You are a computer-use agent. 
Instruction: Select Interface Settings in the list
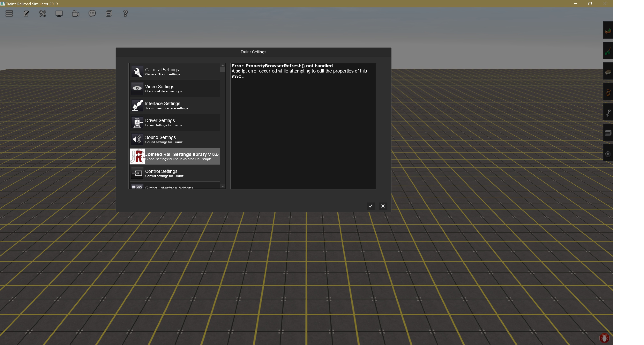click(x=175, y=106)
